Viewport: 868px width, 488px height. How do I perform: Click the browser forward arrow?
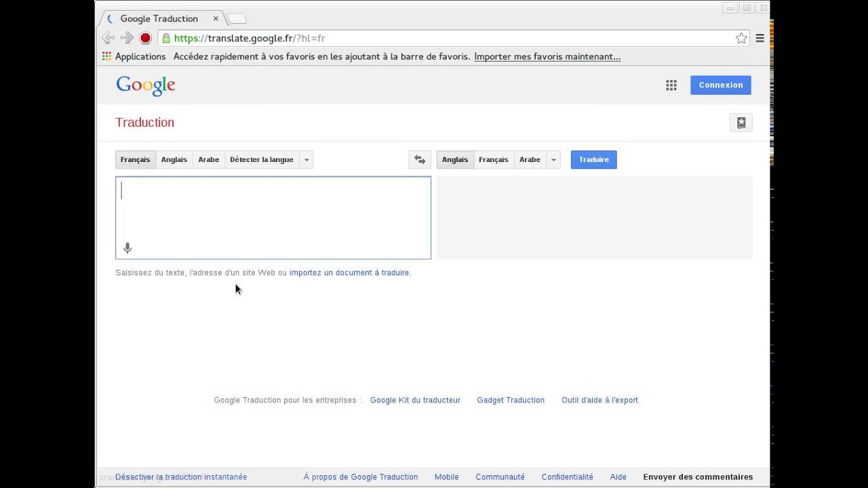[x=127, y=38]
